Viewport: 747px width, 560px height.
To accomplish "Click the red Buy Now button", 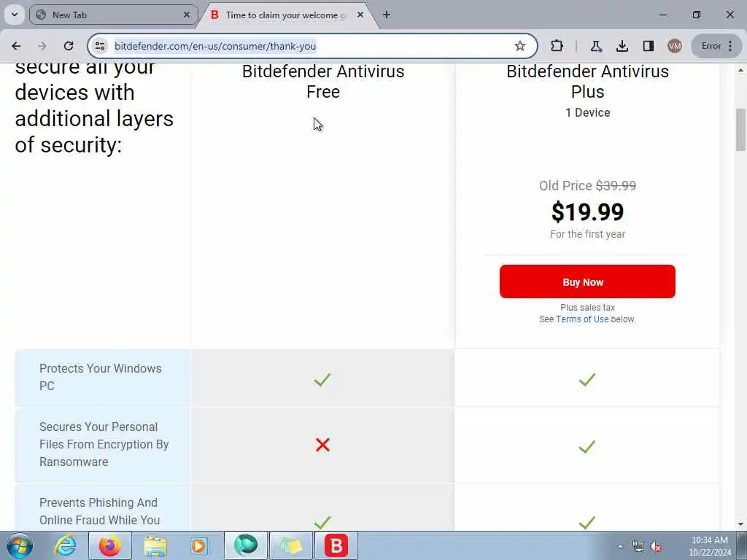I will click(587, 281).
